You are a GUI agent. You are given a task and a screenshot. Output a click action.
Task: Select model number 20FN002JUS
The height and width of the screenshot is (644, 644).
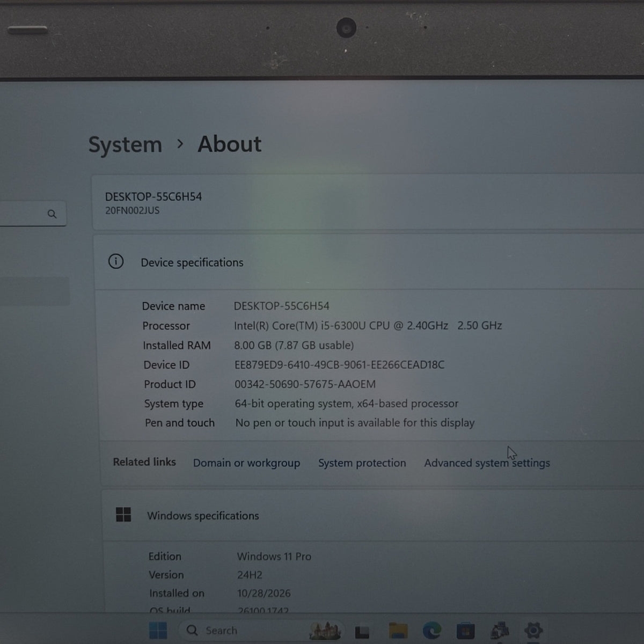coord(132,210)
